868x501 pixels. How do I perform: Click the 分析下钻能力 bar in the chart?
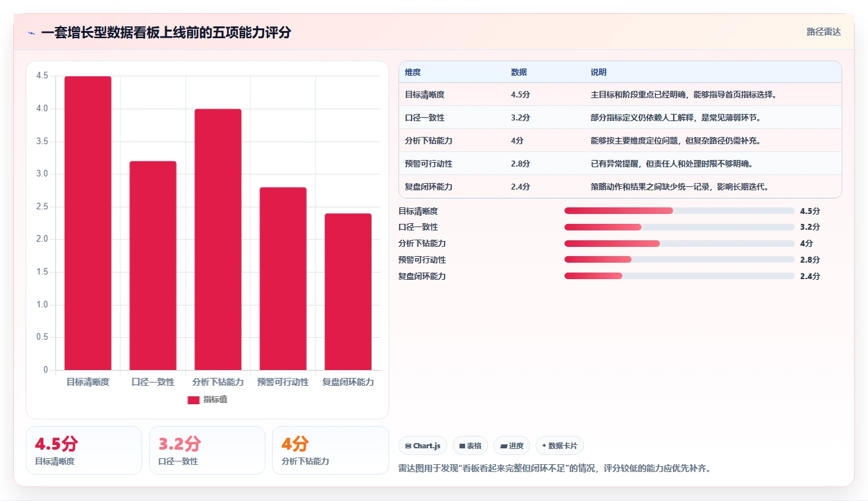(x=218, y=240)
